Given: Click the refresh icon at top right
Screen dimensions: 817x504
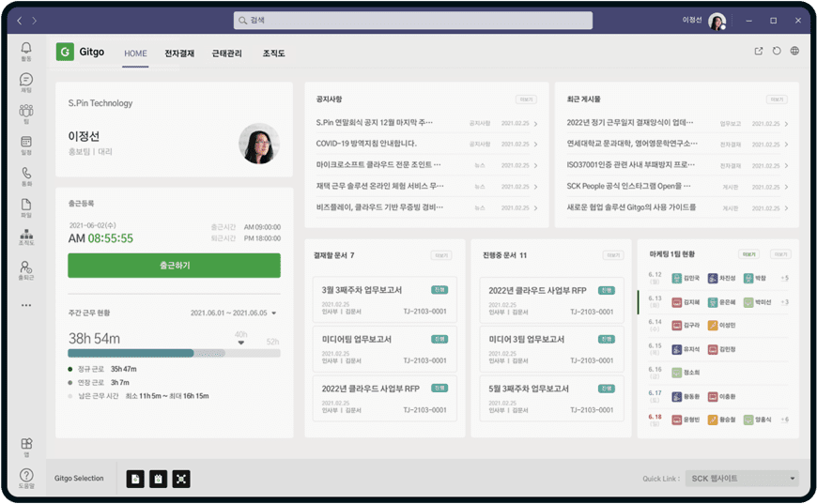Looking at the screenshot, I should (777, 52).
